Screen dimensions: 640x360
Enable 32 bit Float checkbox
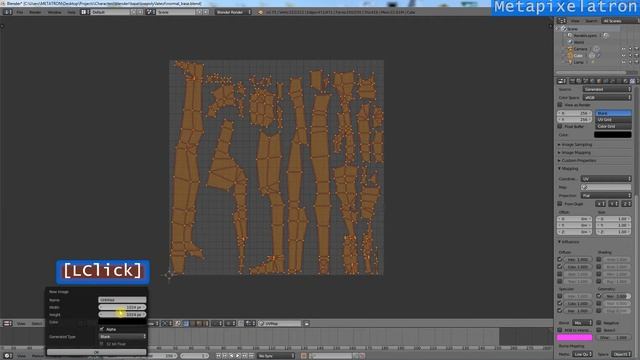[102, 344]
